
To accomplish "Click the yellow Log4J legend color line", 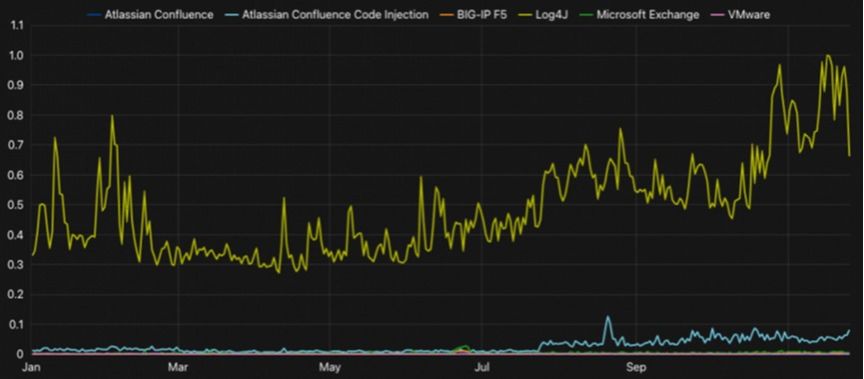I will click(x=525, y=15).
